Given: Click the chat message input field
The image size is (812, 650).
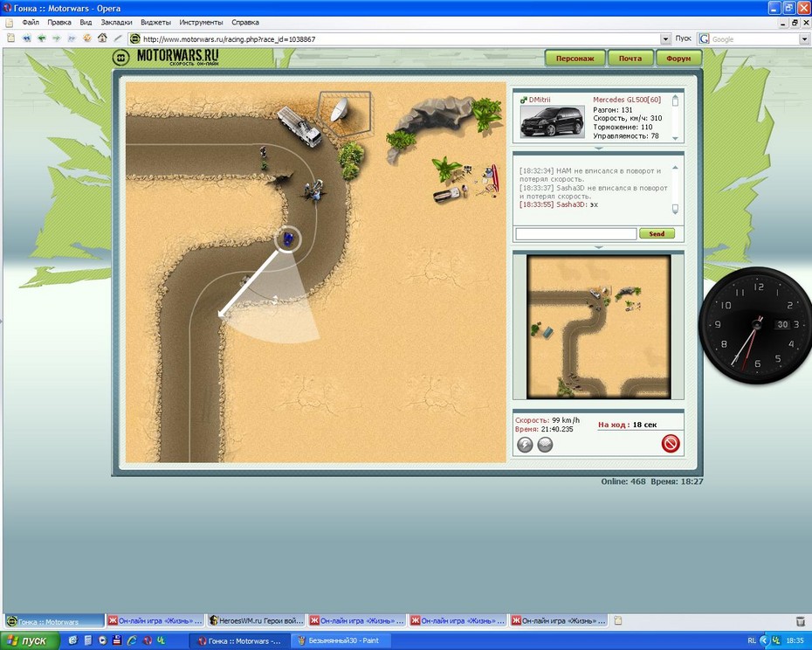Looking at the screenshot, I should (576, 234).
